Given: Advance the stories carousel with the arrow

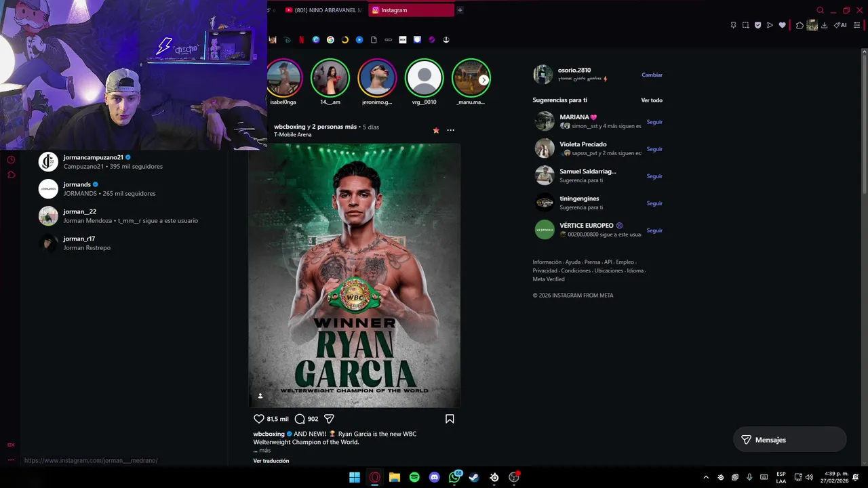Looking at the screenshot, I should point(484,80).
